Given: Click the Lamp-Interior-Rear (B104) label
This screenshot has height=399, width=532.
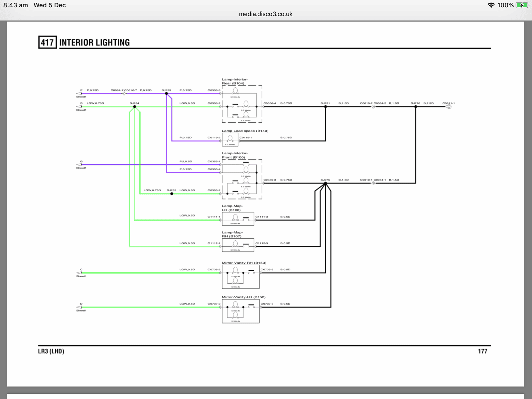Looking at the screenshot, I should pos(235,81).
